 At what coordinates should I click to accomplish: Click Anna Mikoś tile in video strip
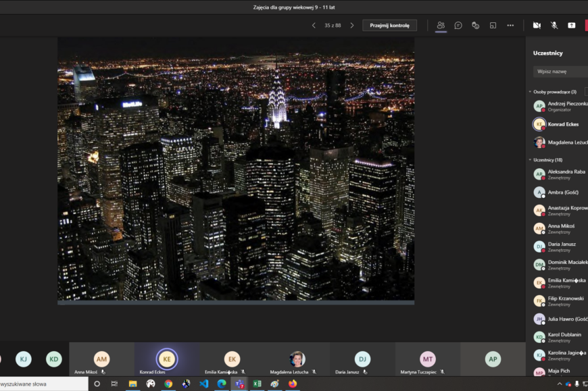[101, 359]
